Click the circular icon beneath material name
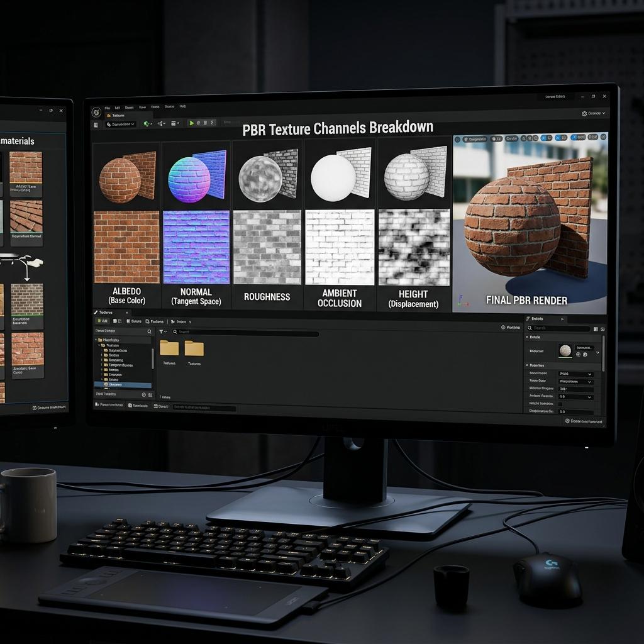The width and height of the screenshot is (644, 644). pos(579,355)
